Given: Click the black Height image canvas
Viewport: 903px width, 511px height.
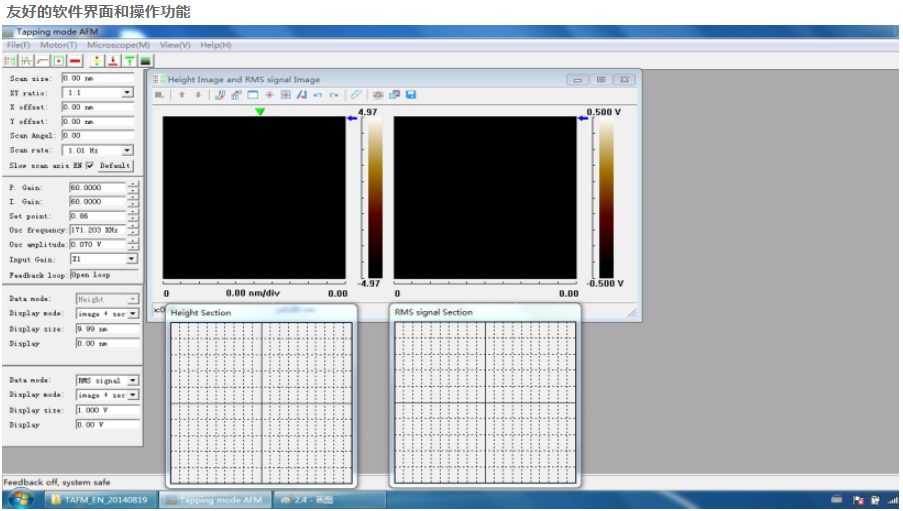Looking at the screenshot, I should coord(254,198).
